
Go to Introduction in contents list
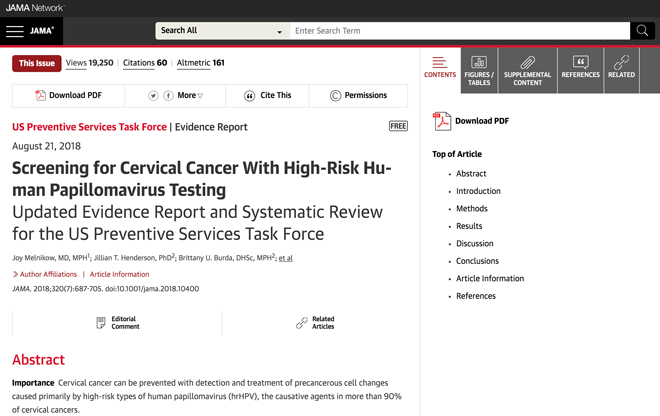478,191
